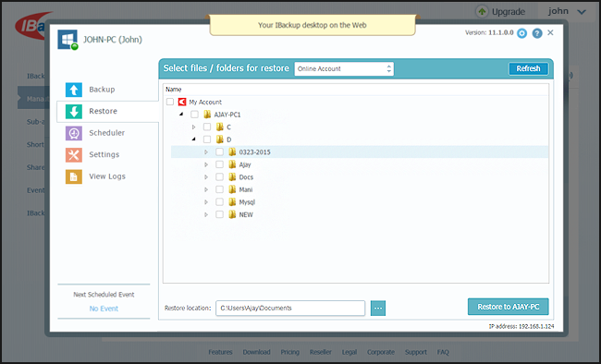Check the Mani folder checkbox
This screenshot has height=364, width=601.
(x=220, y=189)
